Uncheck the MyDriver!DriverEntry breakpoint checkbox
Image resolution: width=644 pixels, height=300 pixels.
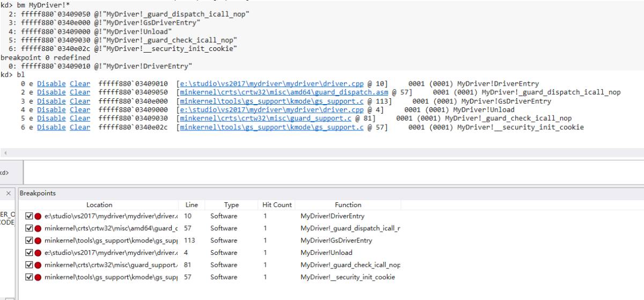coord(29,216)
